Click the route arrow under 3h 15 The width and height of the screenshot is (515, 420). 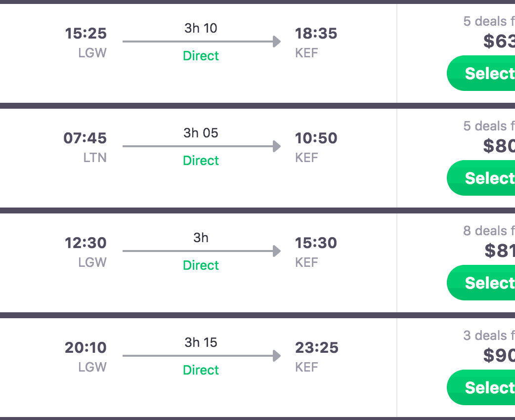point(201,356)
